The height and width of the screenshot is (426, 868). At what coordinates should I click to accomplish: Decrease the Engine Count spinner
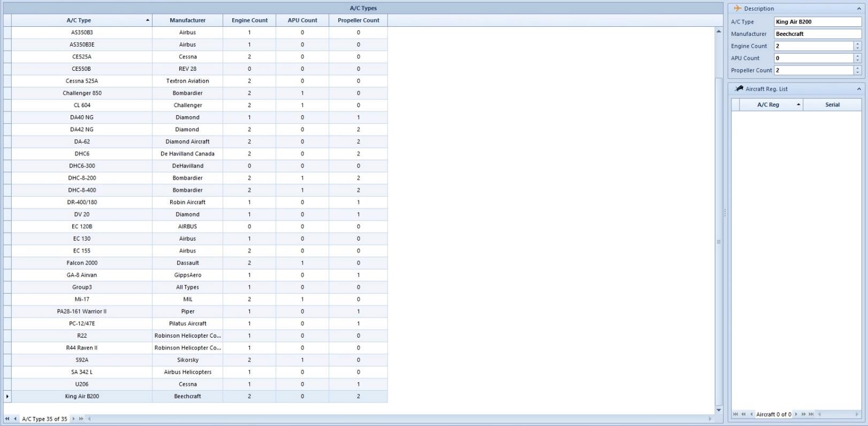[858, 48]
